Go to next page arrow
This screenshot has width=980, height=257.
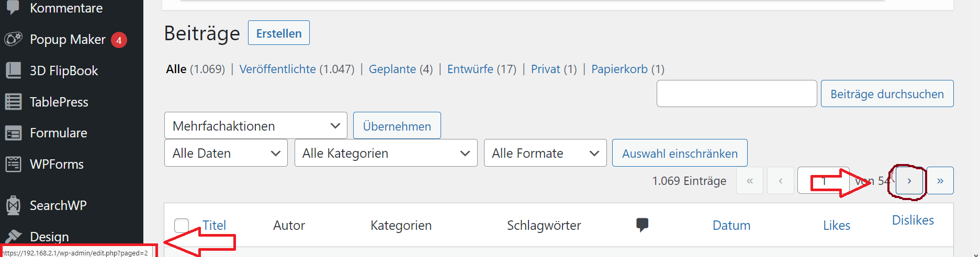point(909,181)
